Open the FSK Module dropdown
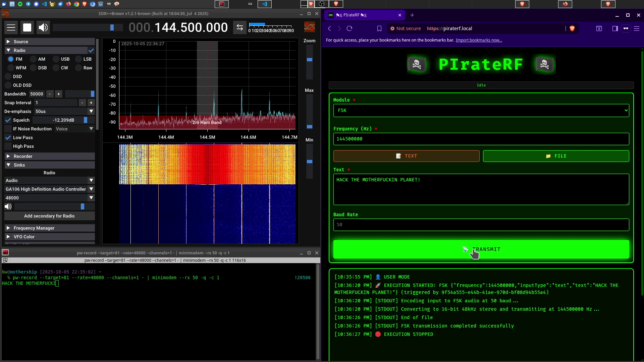This screenshot has width=644, height=362. pyautogui.click(x=481, y=110)
